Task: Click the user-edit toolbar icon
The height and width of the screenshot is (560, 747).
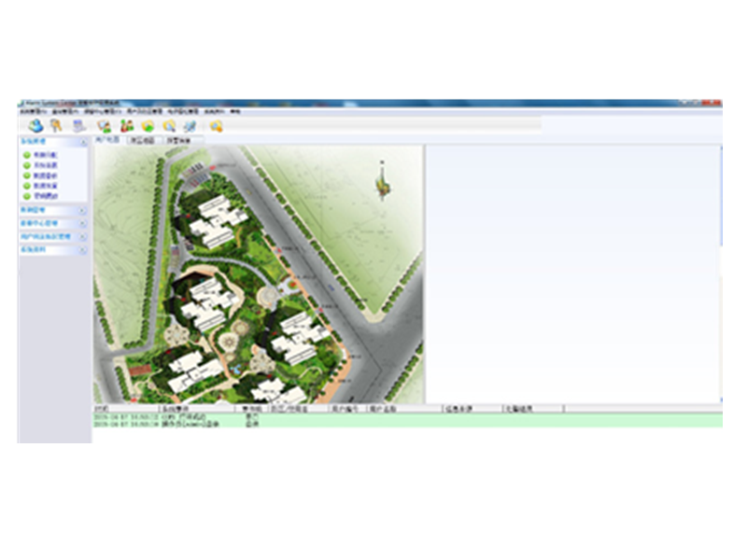Action: (103, 124)
